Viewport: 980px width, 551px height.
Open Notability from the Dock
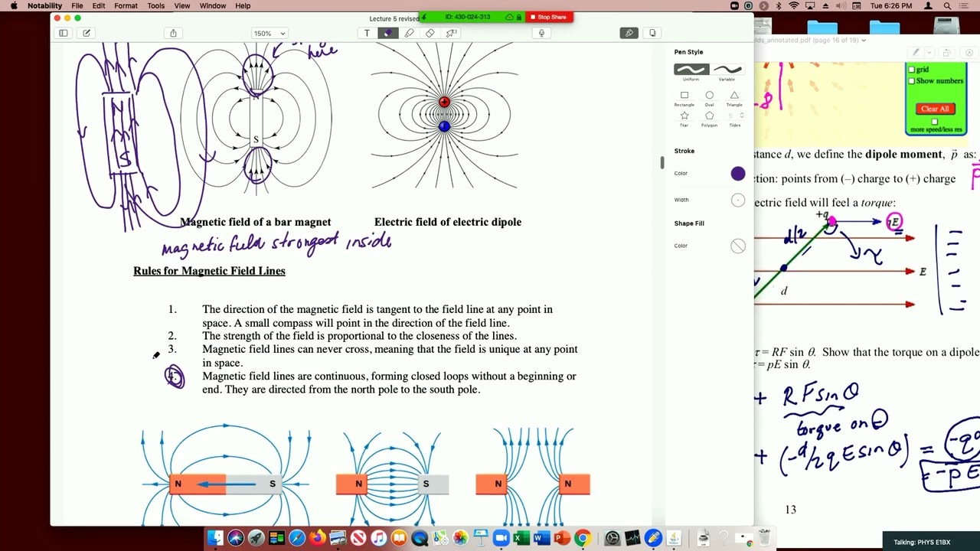tap(653, 538)
